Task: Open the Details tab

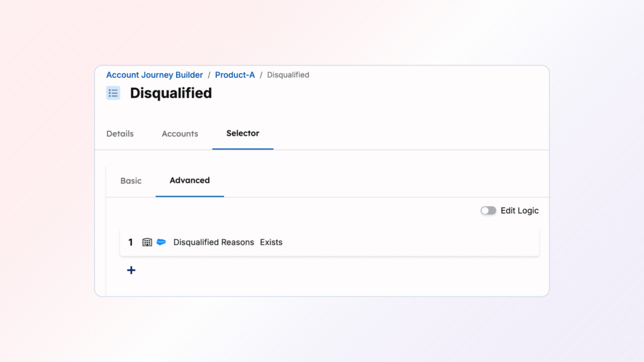Action: click(119, 134)
